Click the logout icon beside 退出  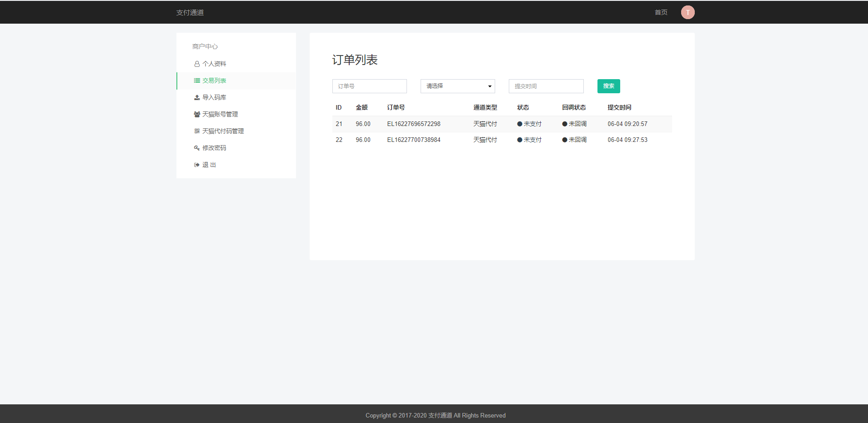(197, 165)
